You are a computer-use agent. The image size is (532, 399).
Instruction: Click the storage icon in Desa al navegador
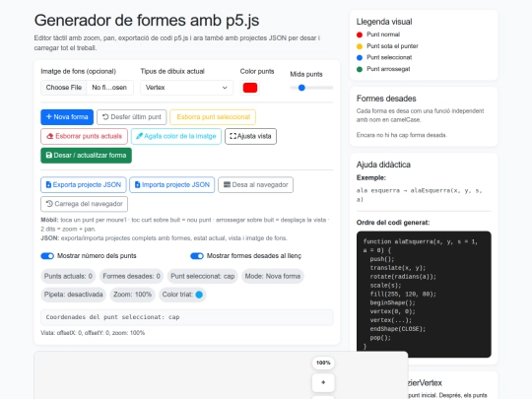tap(227, 184)
